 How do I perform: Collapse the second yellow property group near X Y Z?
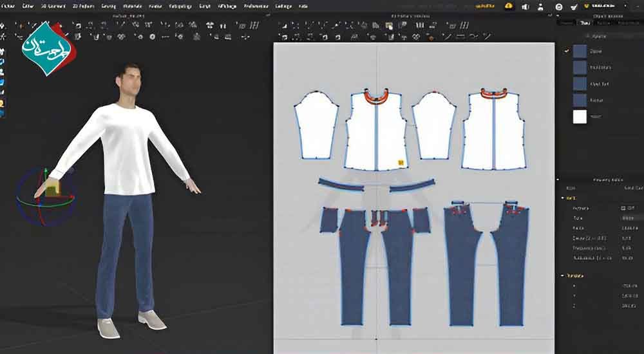click(x=563, y=275)
